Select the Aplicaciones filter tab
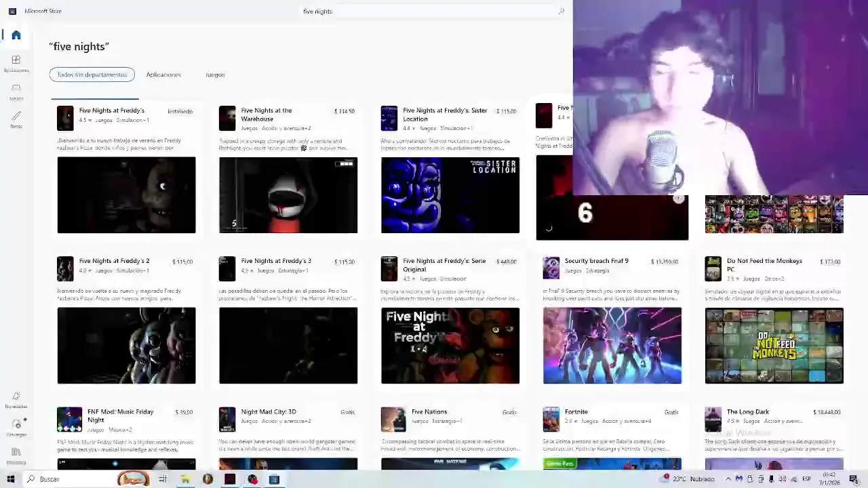868x488 pixels. (x=163, y=75)
